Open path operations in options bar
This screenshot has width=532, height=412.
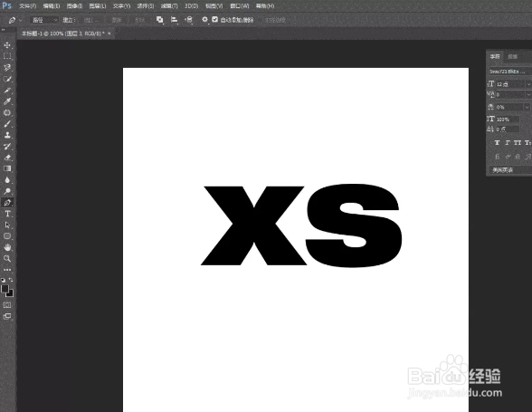point(160,20)
